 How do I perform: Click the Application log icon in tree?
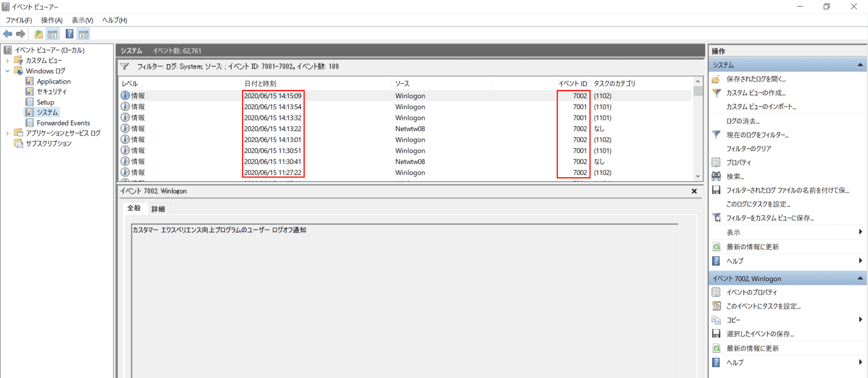[30, 81]
